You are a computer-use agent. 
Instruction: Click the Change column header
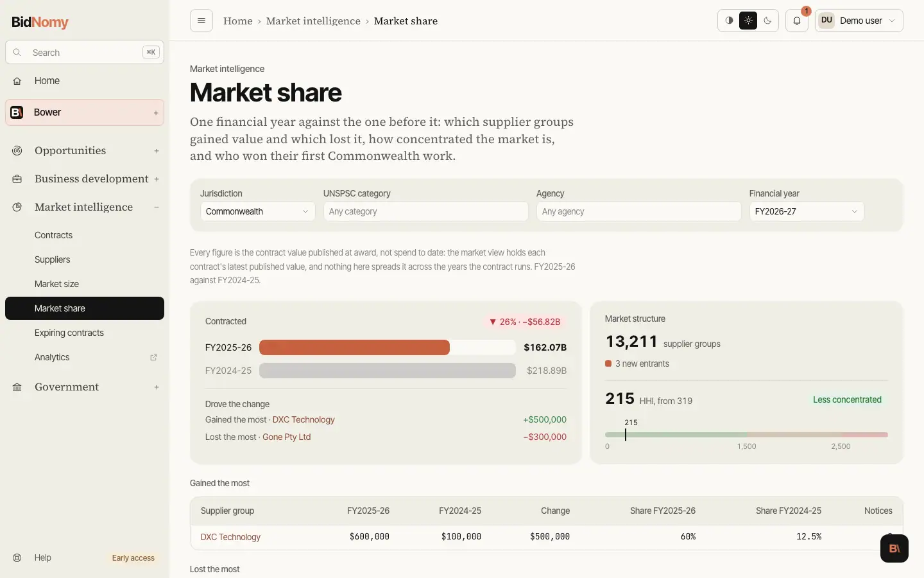tap(555, 511)
